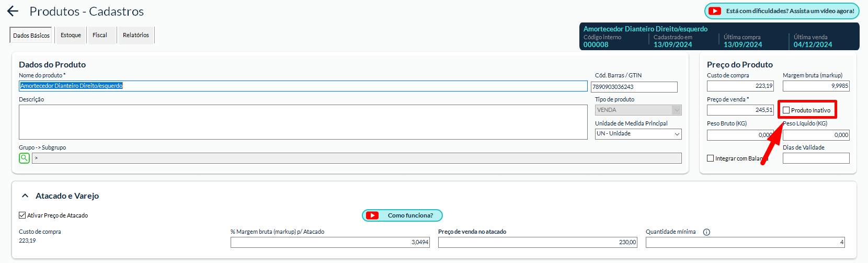Image resolution: width=868 pixels, height=263 pixels.
Task: Click the 'Está com dificuldades?' video link
Action: click(x=790, y=11)
